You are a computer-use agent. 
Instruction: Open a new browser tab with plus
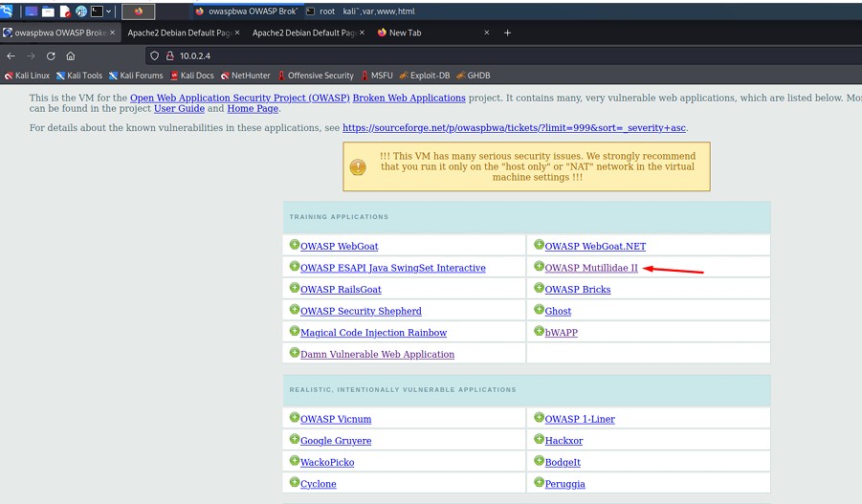pos(507,33)
